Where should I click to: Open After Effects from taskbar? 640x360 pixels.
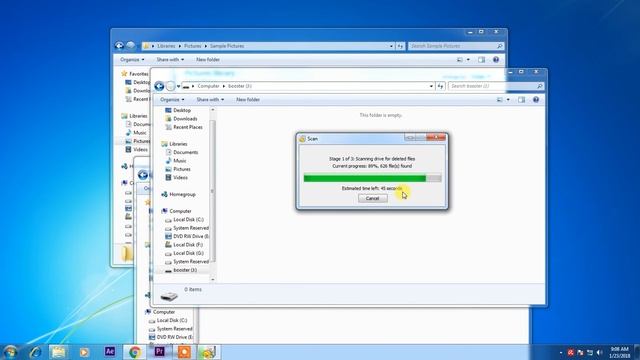click(110, 351)
